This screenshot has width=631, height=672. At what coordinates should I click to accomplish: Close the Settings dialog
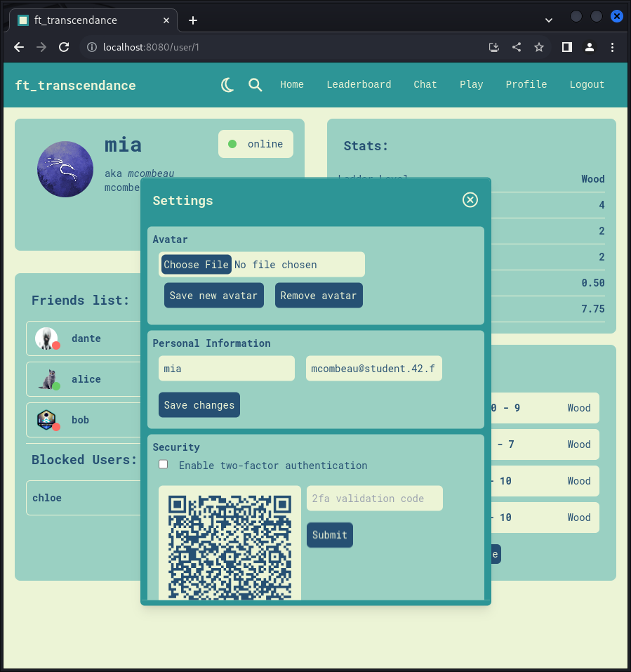(x=470, y=199)
